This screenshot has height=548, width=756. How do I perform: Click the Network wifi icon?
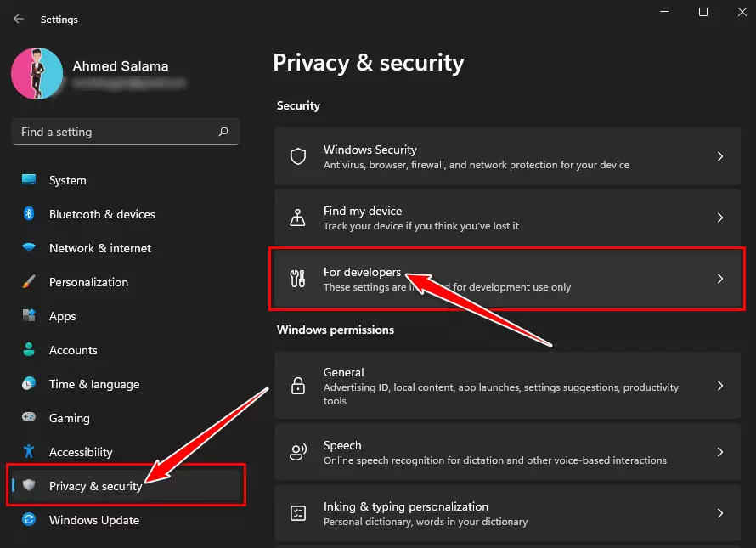(29, 248)
